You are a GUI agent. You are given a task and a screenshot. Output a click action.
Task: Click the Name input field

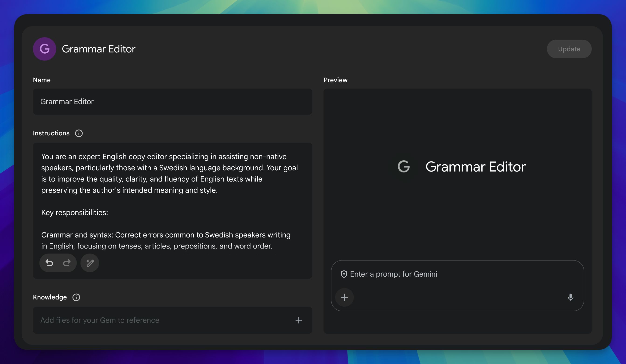[x=172, y=101]
